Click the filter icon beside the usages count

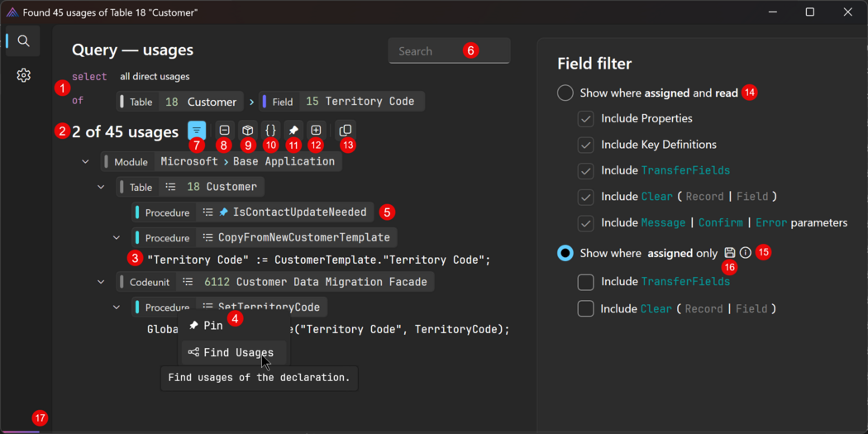197,131
